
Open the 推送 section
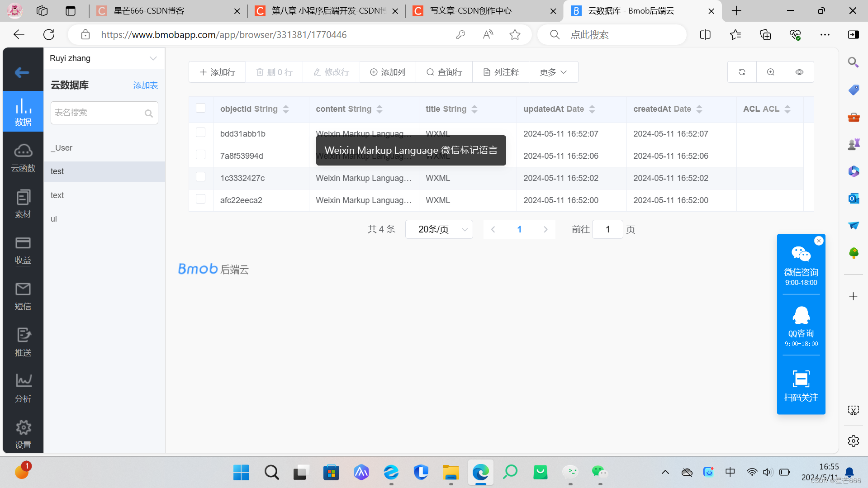[x=23, y=342]
